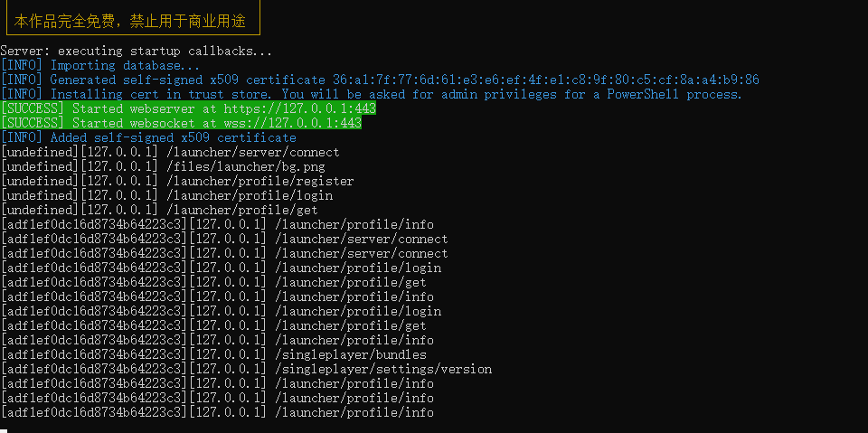
Task: Click the webserver https://127.0.0.1:443 address
Action: (300, 109)
